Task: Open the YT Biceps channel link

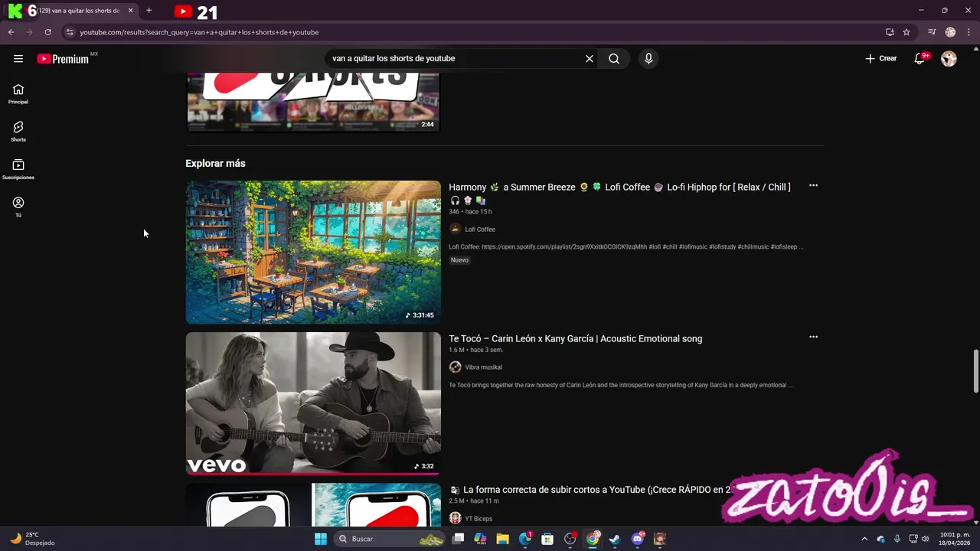Action: 479,519
